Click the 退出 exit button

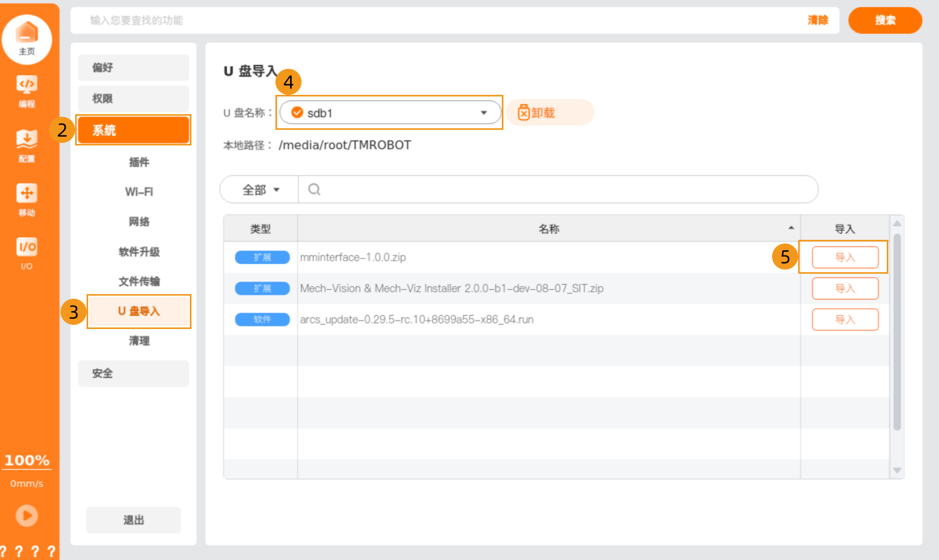[134, 520]
